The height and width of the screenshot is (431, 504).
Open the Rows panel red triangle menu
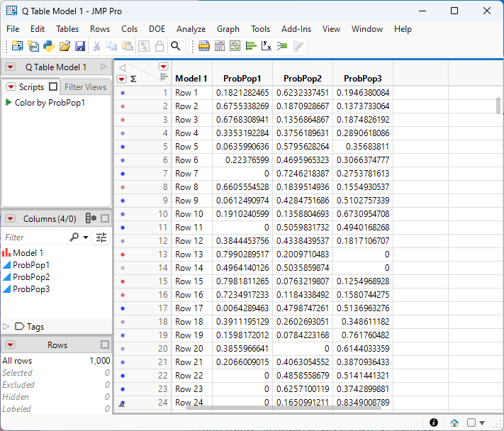[11, 345]
